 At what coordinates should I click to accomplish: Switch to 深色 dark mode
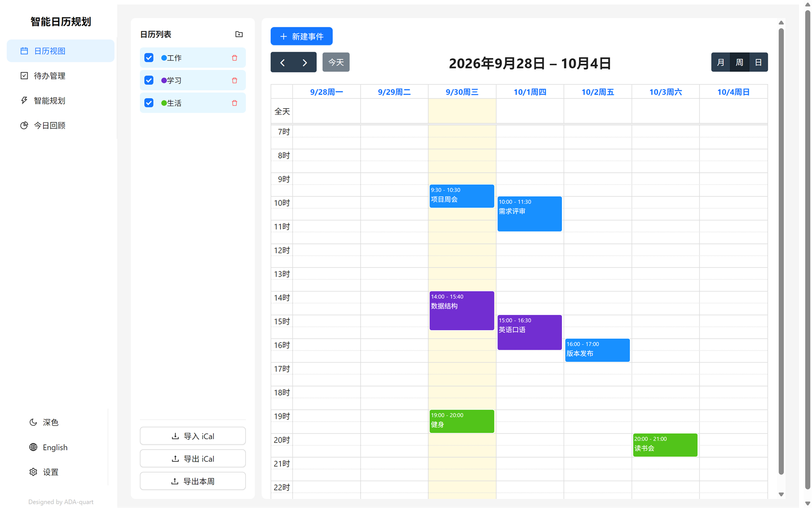tap(44, 422)
